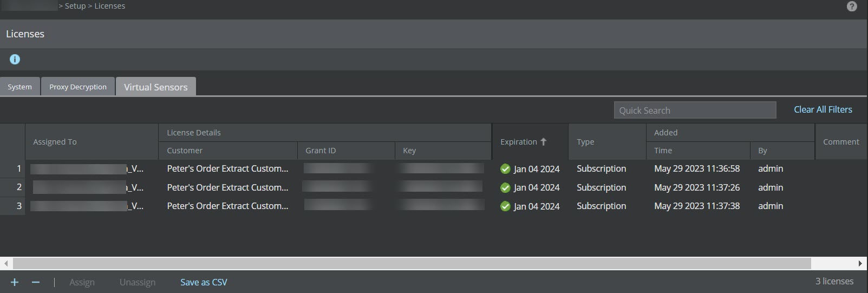
Task: Select row number 1
Action: coord(12,169)
